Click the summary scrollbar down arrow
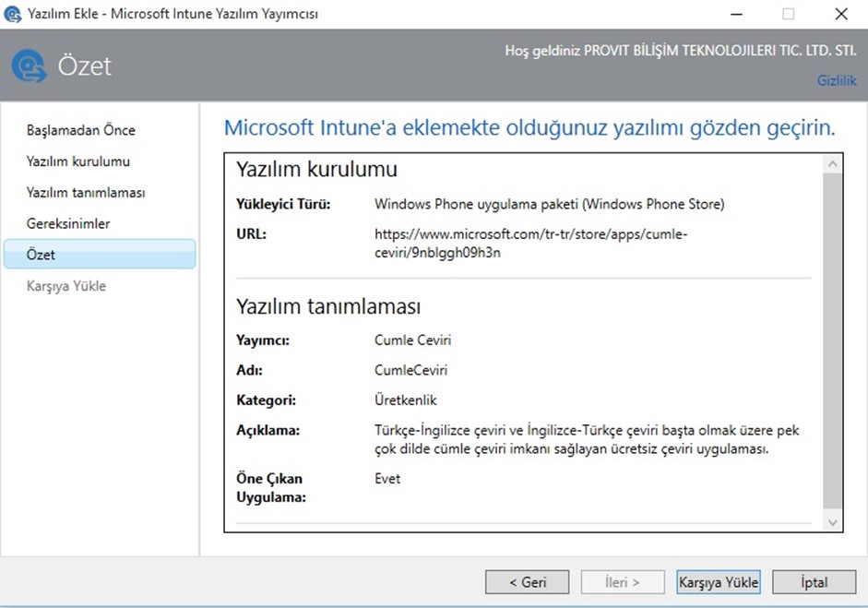 [x=833, y=522]
